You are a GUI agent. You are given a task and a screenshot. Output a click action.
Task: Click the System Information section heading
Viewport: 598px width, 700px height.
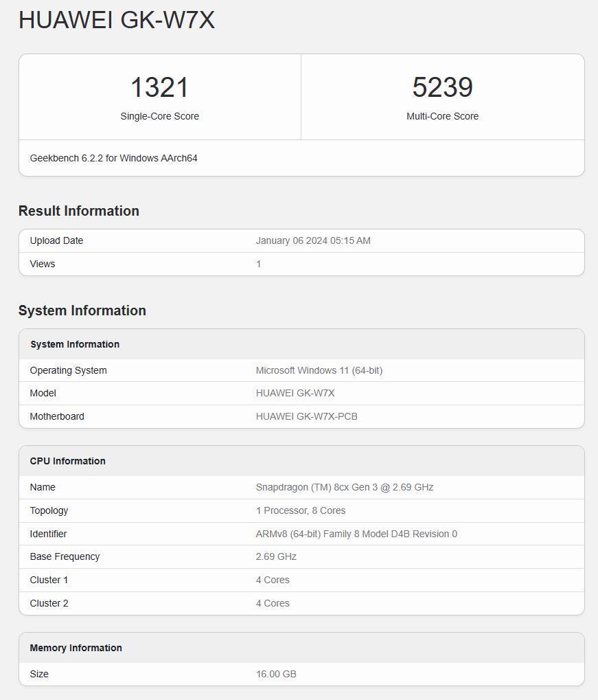click(x=82, y=311)
